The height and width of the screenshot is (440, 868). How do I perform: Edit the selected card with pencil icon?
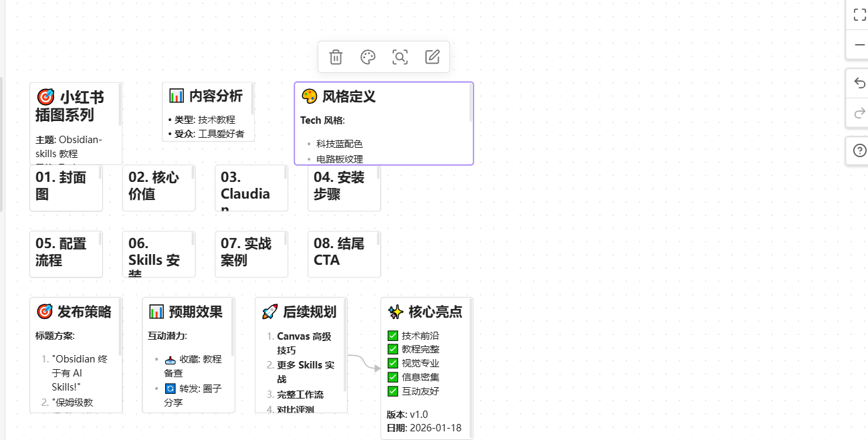[432, 57]
